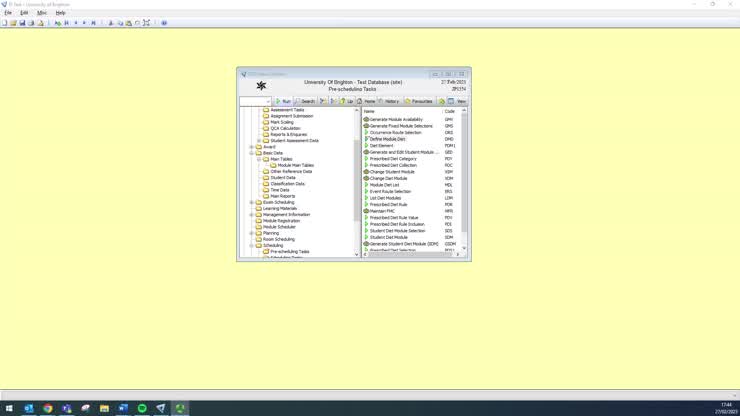Image resolution: width=740 pixels, height=416 pixels.
Task: Collapse the Main Tables tree node
Action: click(259, 159)
